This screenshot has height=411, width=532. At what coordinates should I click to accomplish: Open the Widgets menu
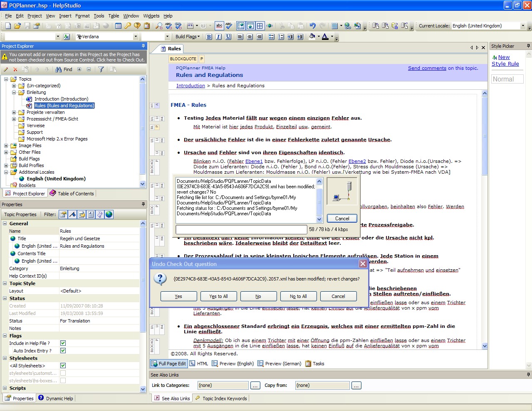click(151, 16)
